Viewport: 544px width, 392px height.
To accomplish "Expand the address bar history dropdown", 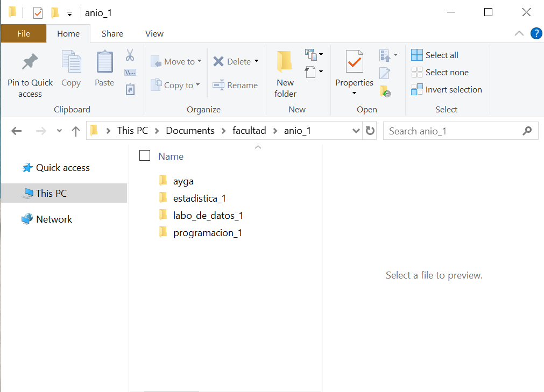I will 356,131.
